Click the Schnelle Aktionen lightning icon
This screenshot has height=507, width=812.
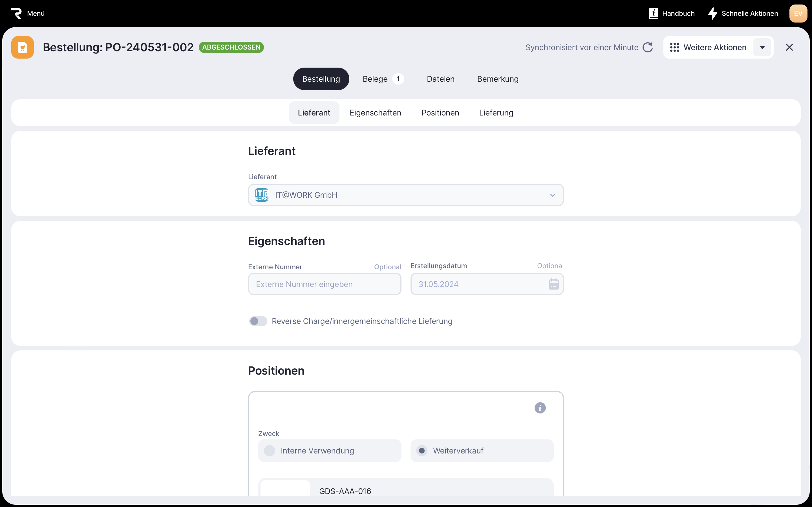(712, 14)
